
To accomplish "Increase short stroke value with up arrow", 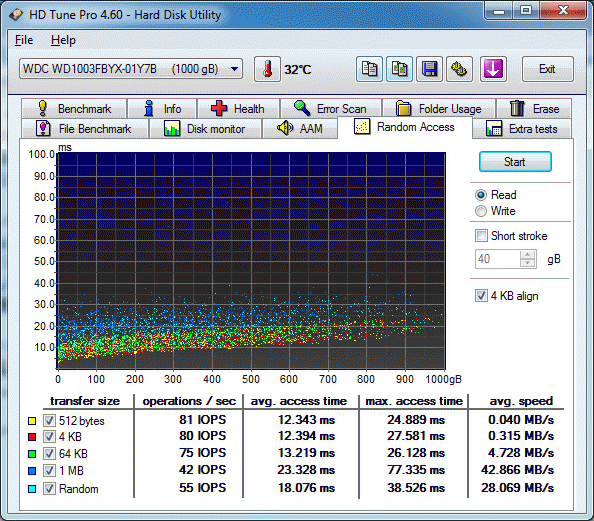I will [x=528, y=255].
